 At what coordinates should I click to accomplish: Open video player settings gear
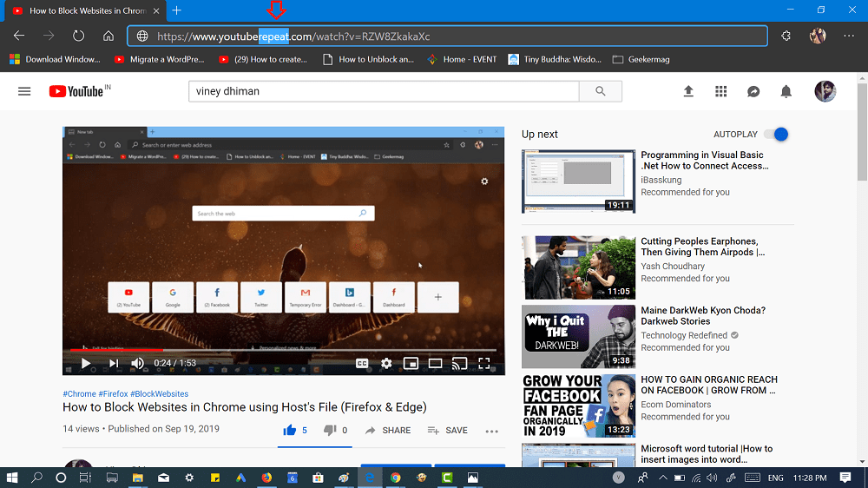[x=386, y=363]
